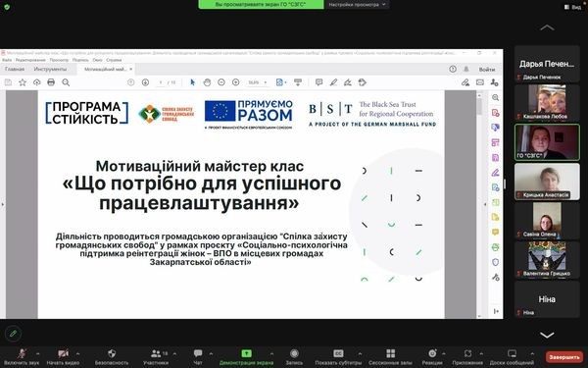This screenshot has height=368, width=588.
Task: Expand the arrow beside Участники
Action: tap(174, 353)
